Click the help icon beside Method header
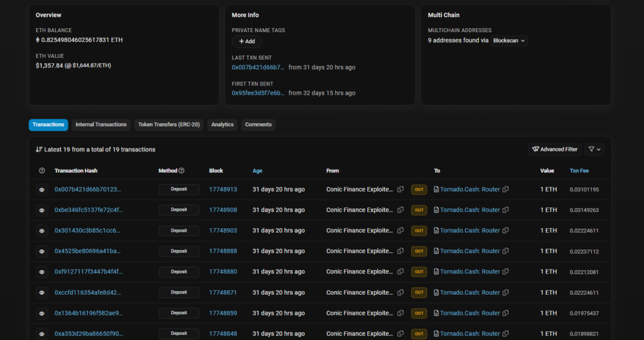644x340 pixels. [x=182, y=170]
